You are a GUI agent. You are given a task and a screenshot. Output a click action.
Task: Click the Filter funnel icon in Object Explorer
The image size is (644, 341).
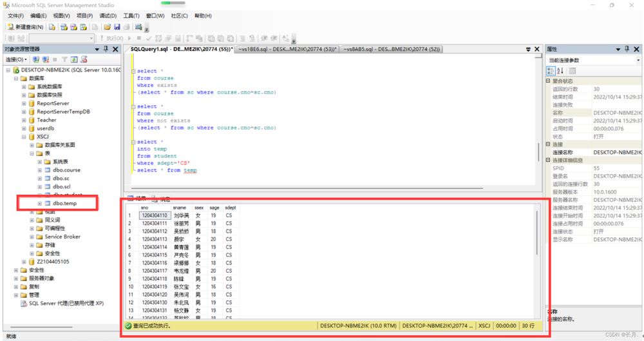64,59
